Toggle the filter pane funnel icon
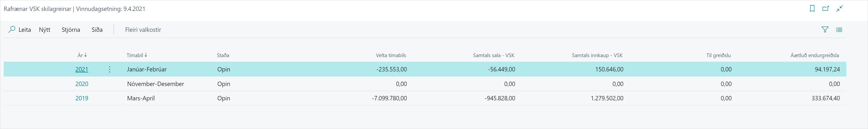This screenshot has height=129, width=868. pos(825,30)
